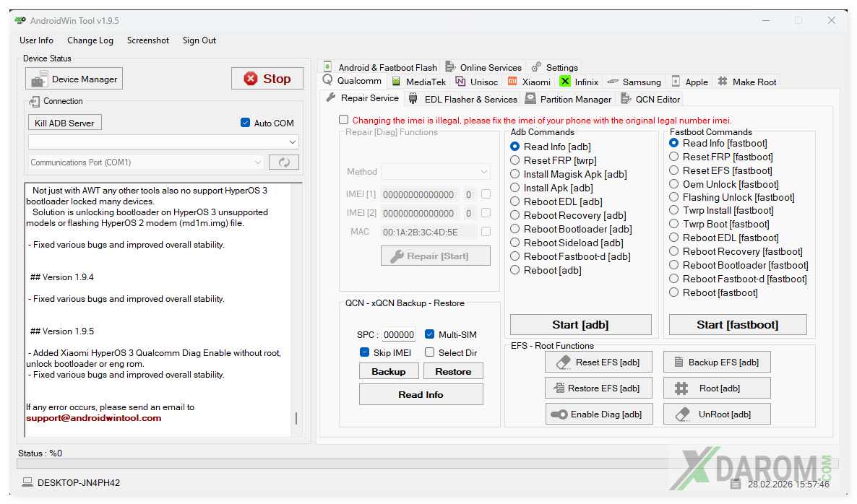Select Reboot EDL [adb] radio option
857x504 pixels.
pyautogui.click(x=515, y=201)
